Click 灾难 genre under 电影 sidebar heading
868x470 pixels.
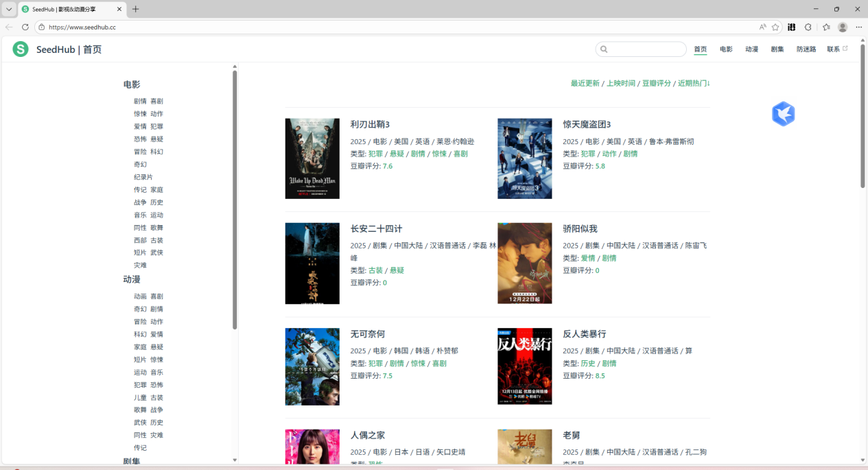pos(140,265)
